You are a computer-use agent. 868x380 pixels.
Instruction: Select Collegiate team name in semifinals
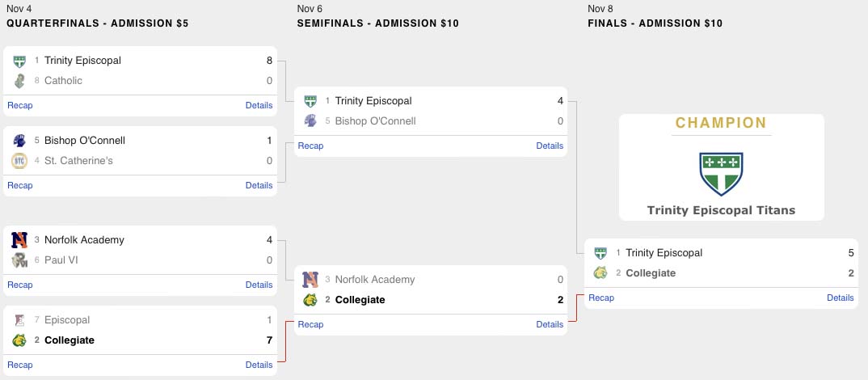coord(360,299)
